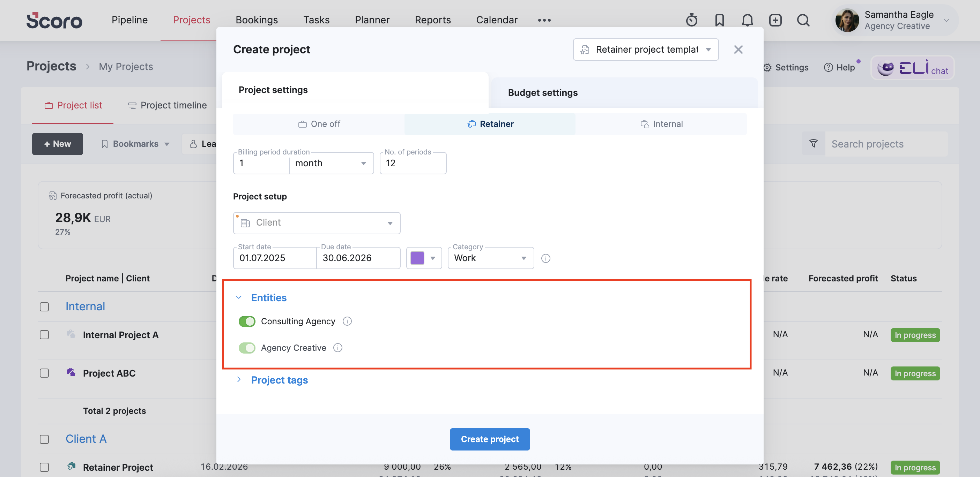Open the Client selection dropdown
Viewport: 980px width, 477px height.
click(317, 223)
